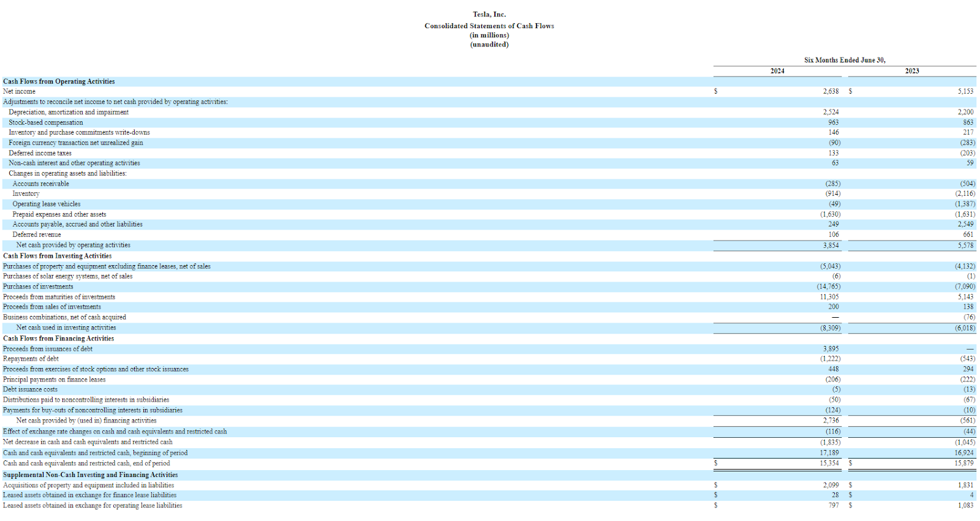Click operating lease liabilities 2023 value 1,083

pos(965,506)
